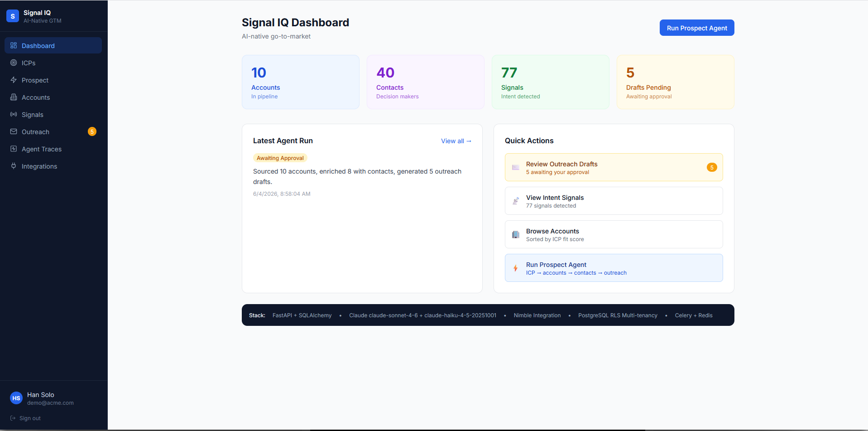Open Signals from the sidebar

click(x=53, y=114)
